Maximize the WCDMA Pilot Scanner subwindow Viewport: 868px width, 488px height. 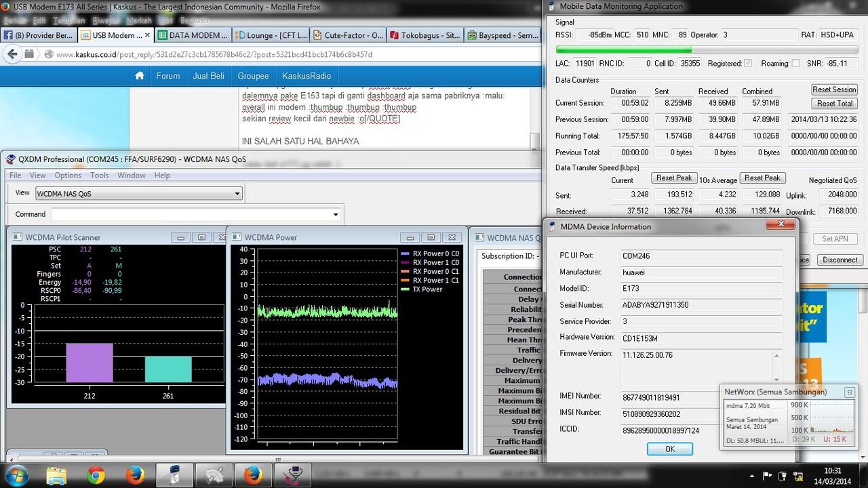(x=201, y=237)
